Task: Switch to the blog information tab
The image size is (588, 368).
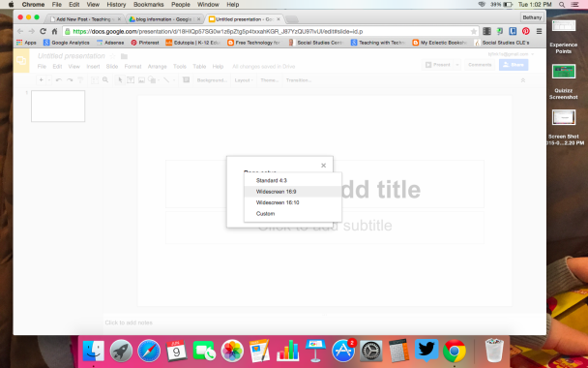Action: [x=163, y=19]
